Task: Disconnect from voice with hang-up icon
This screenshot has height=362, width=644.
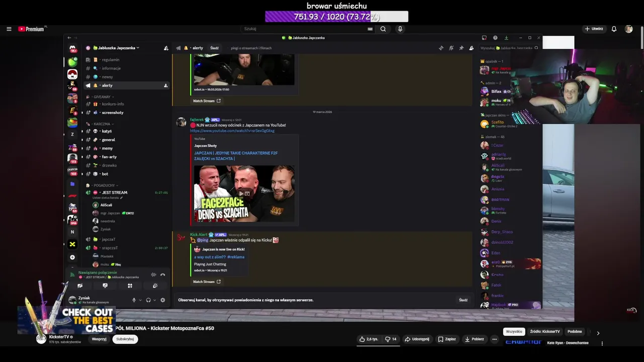Action: [163, 275]
